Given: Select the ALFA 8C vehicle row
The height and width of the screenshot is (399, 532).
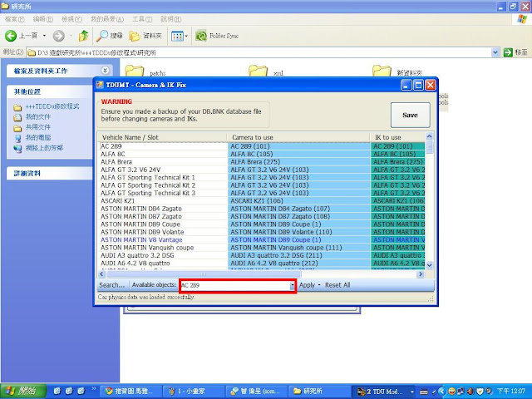Looking at the screenshot, I should pyautogui.click(x=164, y=154).
